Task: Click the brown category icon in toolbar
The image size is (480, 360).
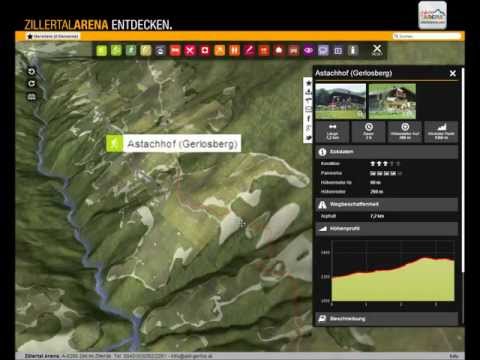Action: 294,51
